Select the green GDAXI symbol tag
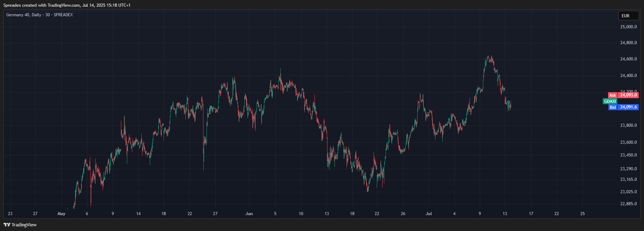The height and width of the screenshot is (231, 644). [610, 101]
